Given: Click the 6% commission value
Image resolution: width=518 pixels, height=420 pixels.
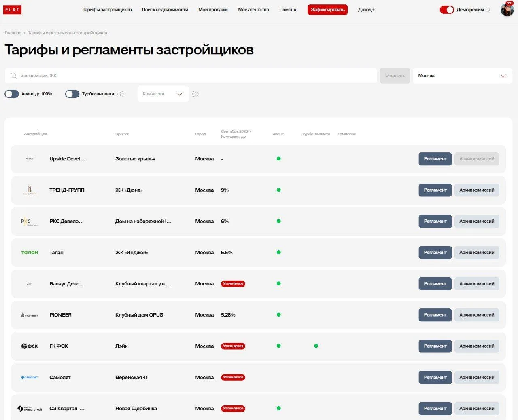Looking at the screenshot, I should tap(225, 221).
